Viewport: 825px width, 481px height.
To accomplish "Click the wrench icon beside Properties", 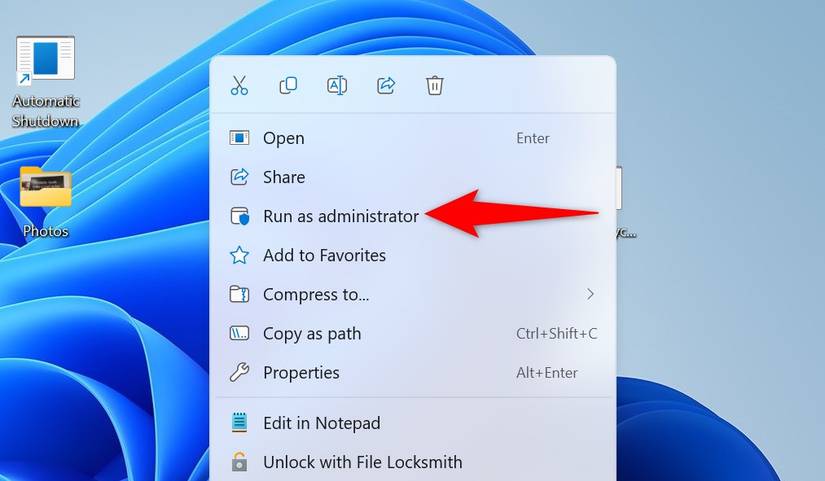I will click(x=239, y=373).
